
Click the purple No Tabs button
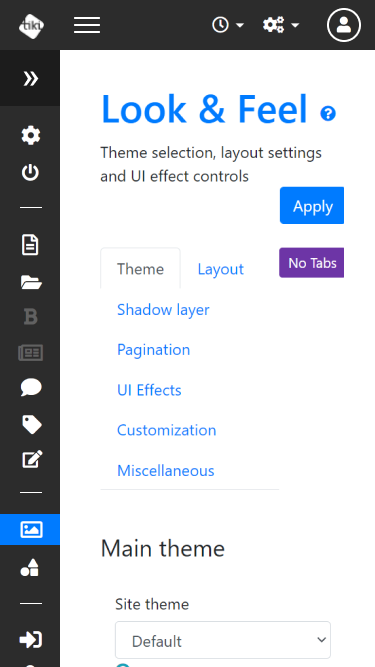coord(312,263)
